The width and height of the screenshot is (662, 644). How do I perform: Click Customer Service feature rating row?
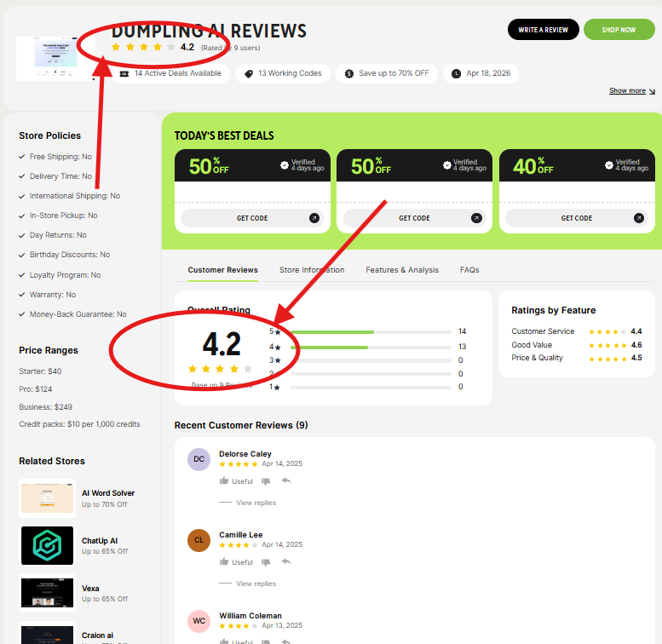pos(576,331)
